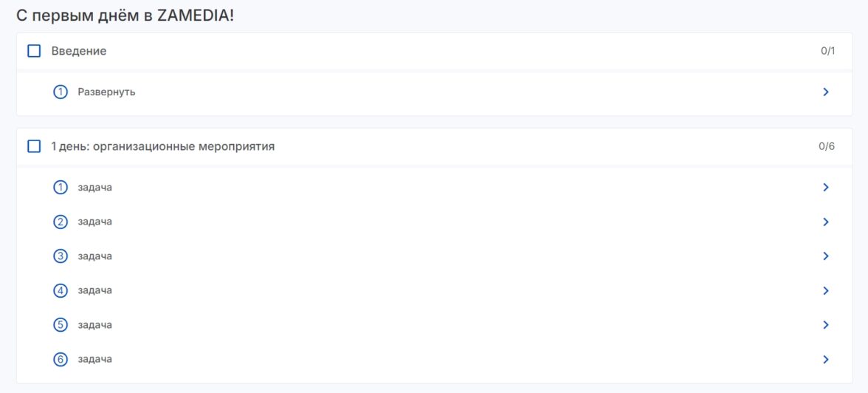Open the Развернуть row chevron
868x393 pixels.
point(826,92)
